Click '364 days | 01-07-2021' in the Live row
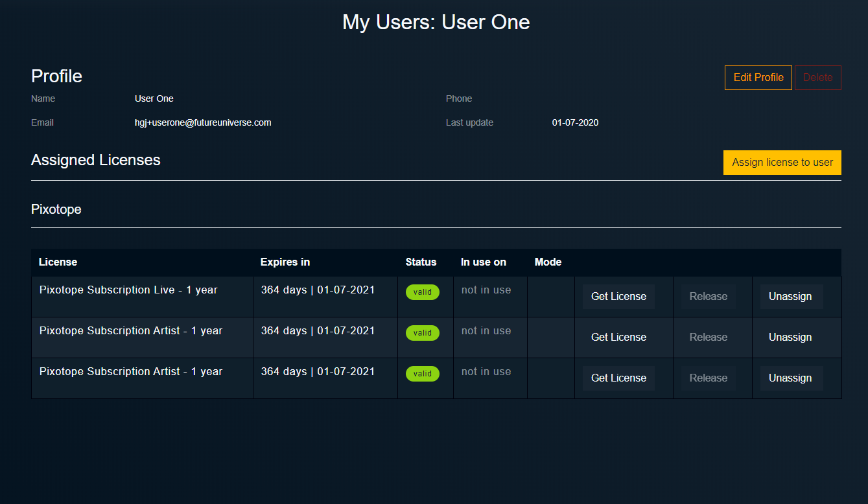The image size is (868, 504). [x=318, y=290]
